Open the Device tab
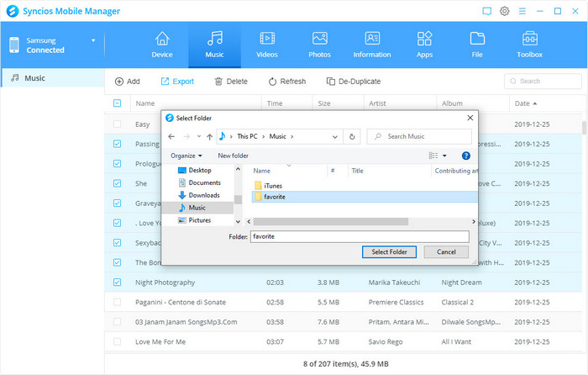 [162, 45]
